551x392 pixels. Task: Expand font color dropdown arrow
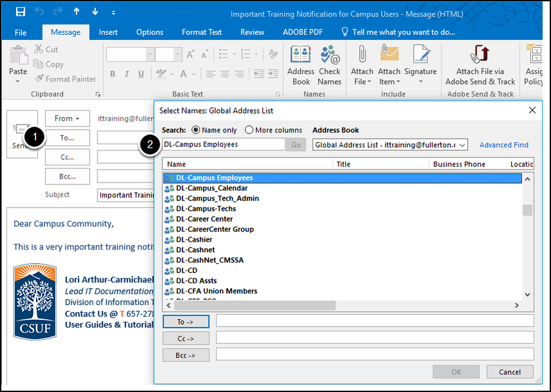193,74
